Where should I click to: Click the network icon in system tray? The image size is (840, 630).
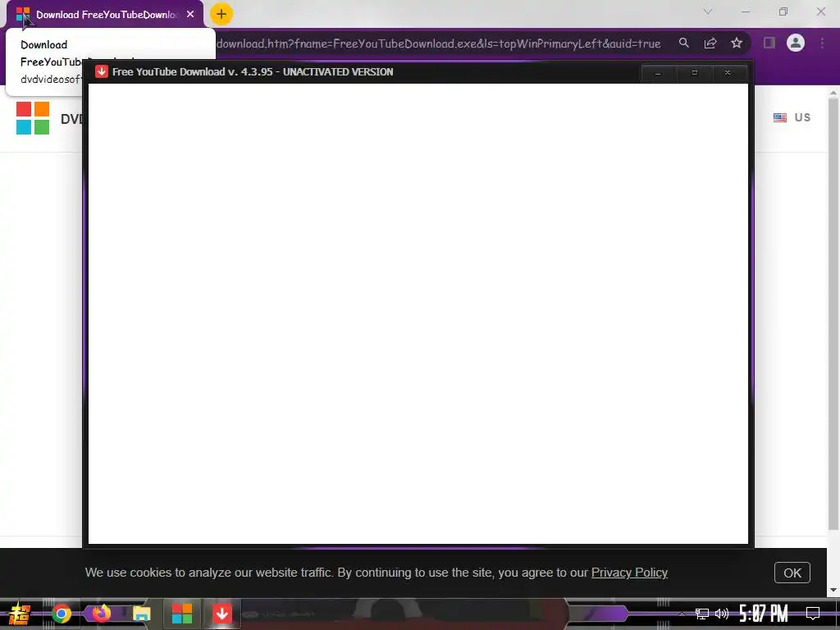pyautogui.click(x=702, y=614)
